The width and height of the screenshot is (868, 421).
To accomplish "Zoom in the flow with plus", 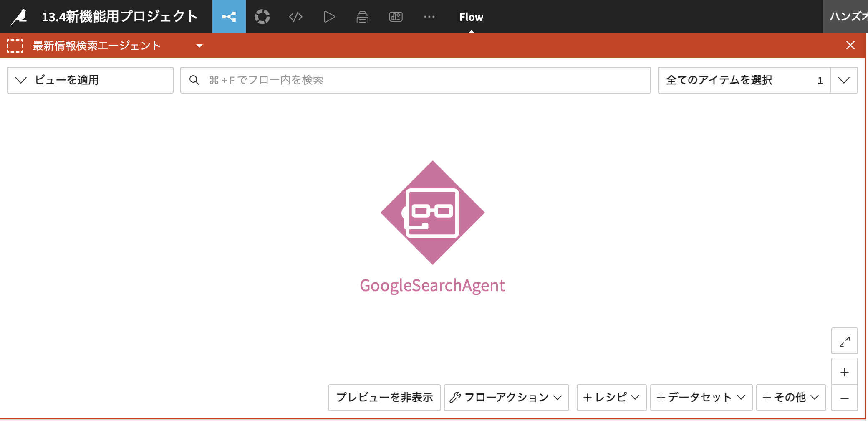I will pyautogui.click(x=845, y=372).
